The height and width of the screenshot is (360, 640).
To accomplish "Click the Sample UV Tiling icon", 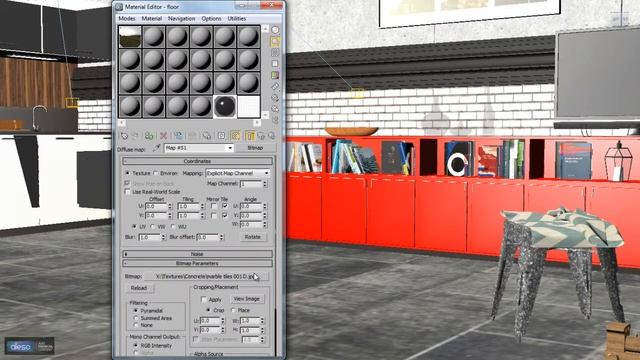I will click(276, 64).
